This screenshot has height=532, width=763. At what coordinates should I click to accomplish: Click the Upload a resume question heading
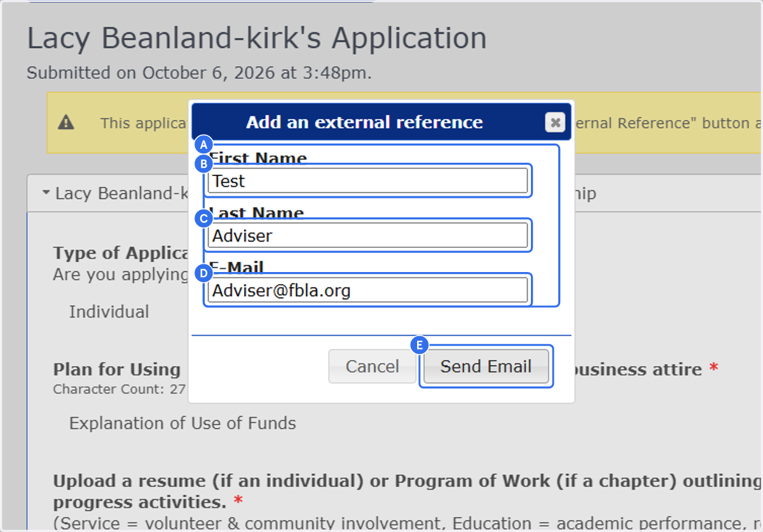click(x=407, y=491)
